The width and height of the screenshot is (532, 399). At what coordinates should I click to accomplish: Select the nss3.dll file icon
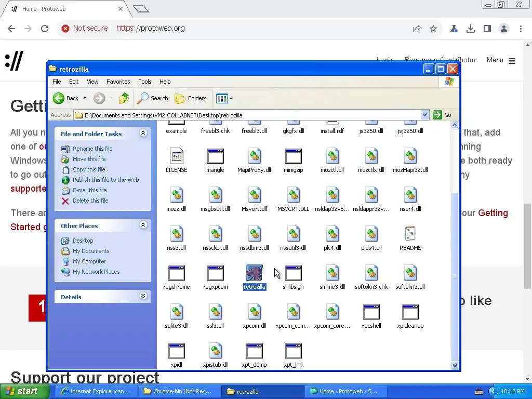[177, 234]
